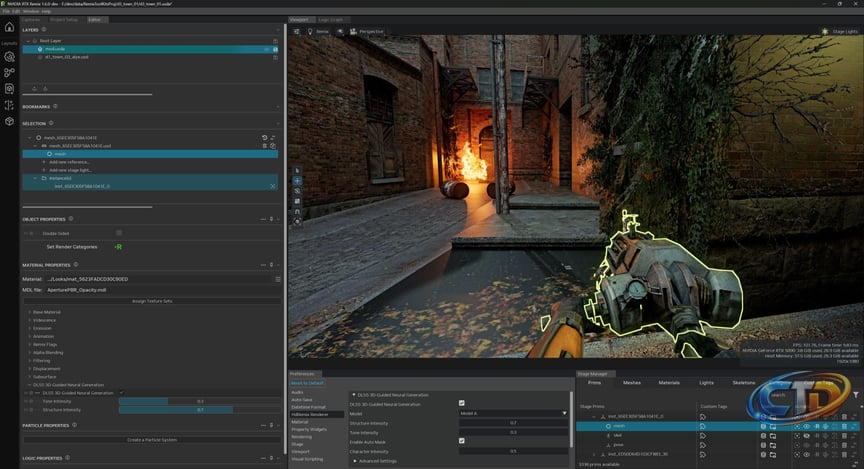The width and height of the screenshot is (864, 469).
Task: Open the Perspective camera menu
Action: tap(366, 31)
